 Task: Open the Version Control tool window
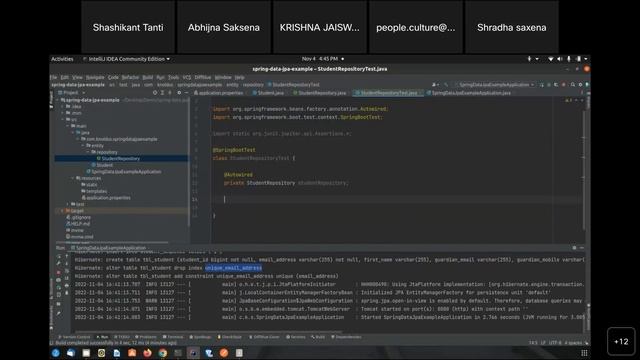pyautogui.click(x=74, y=337)
